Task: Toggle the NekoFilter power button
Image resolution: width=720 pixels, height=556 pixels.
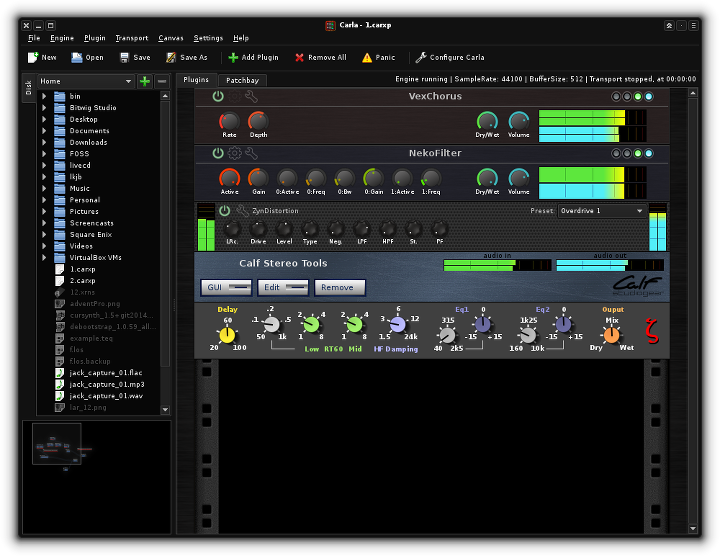Action: point(218,153)
